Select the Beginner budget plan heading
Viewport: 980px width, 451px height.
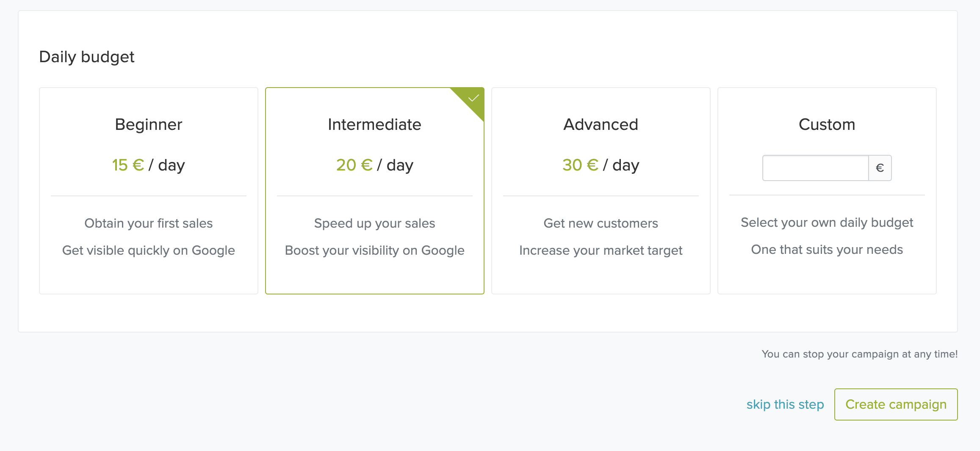149,124
